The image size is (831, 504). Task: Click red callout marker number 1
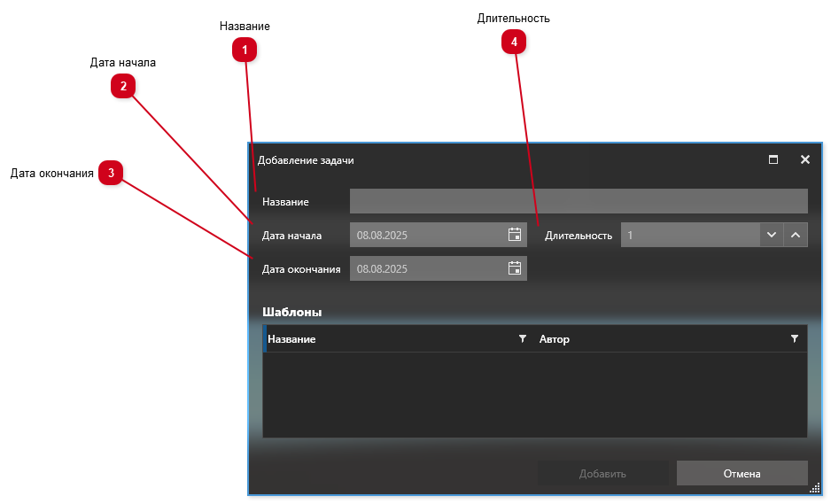tap(245, 50)
